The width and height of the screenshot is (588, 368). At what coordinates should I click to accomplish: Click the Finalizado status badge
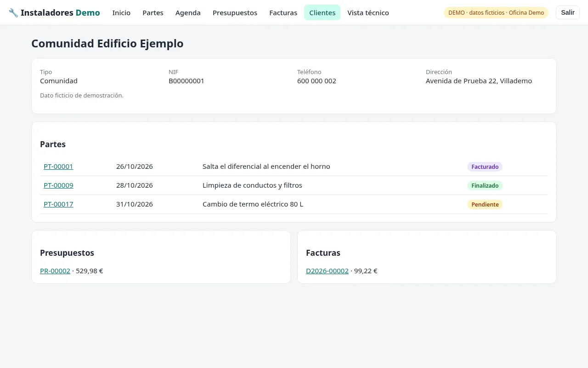point(485,186)
